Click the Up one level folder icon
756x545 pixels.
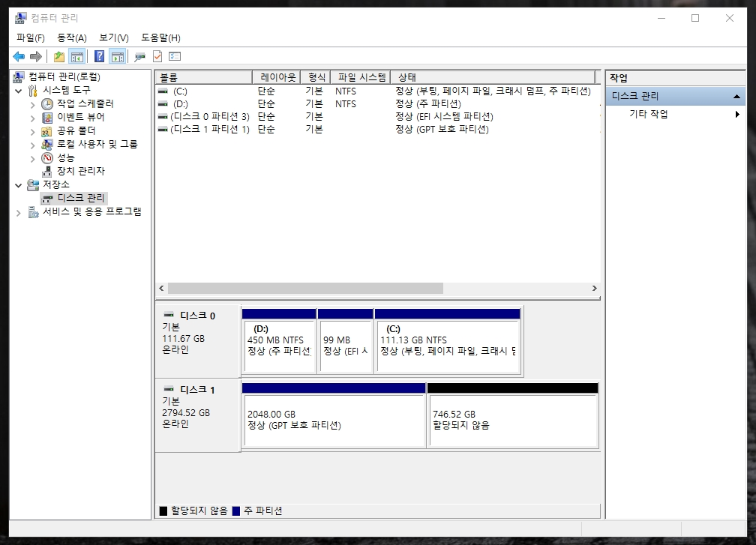[x=58, y=57]
